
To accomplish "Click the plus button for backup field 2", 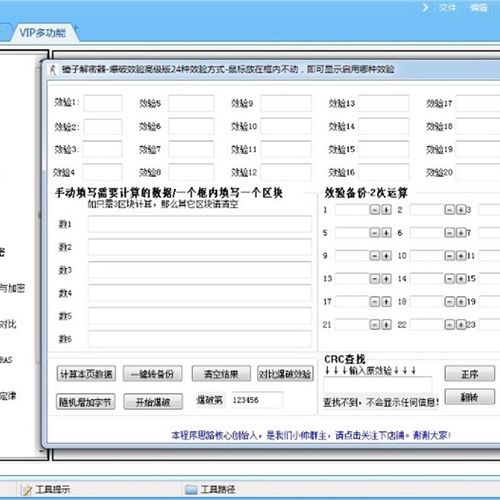I will tap(461, 210).
